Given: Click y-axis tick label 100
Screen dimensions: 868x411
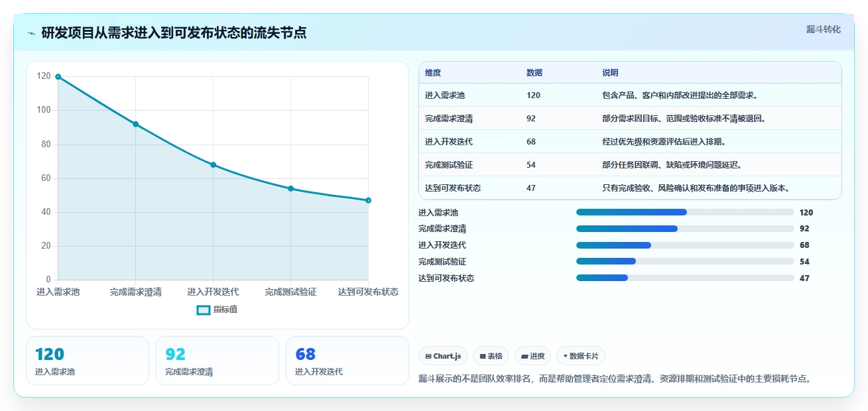Looking at the screenshot, I should (x=44, y=110).
